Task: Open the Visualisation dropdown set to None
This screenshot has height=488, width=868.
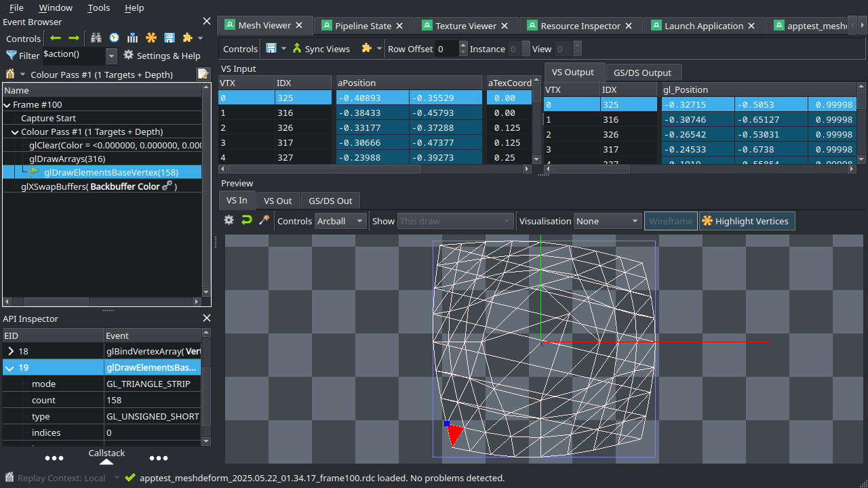Action: [607, 220]
